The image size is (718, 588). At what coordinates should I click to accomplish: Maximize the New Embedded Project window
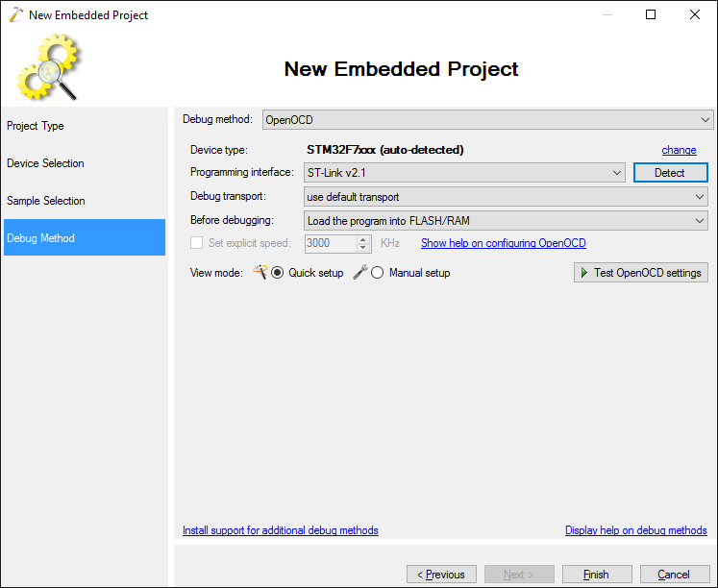tap(651, 14)
